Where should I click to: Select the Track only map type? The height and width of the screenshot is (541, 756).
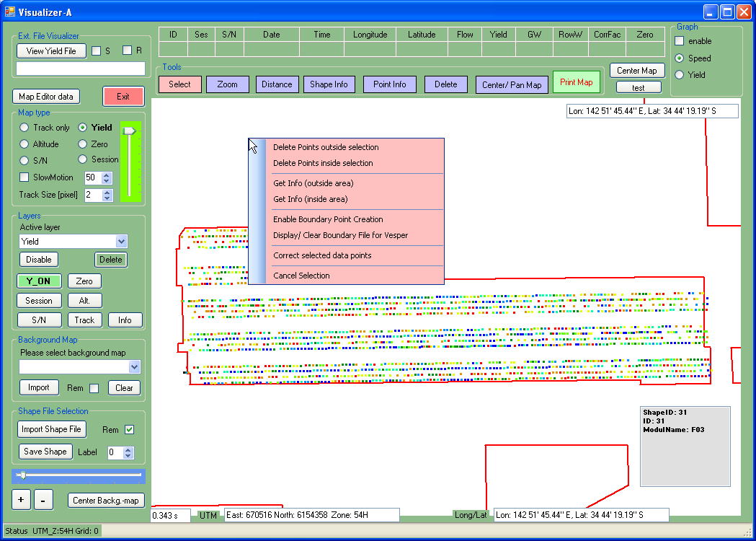coord(25,128)
